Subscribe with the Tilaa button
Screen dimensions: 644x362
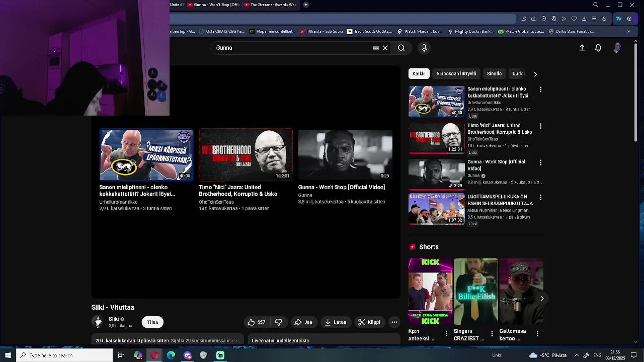(x=152, y=322)
